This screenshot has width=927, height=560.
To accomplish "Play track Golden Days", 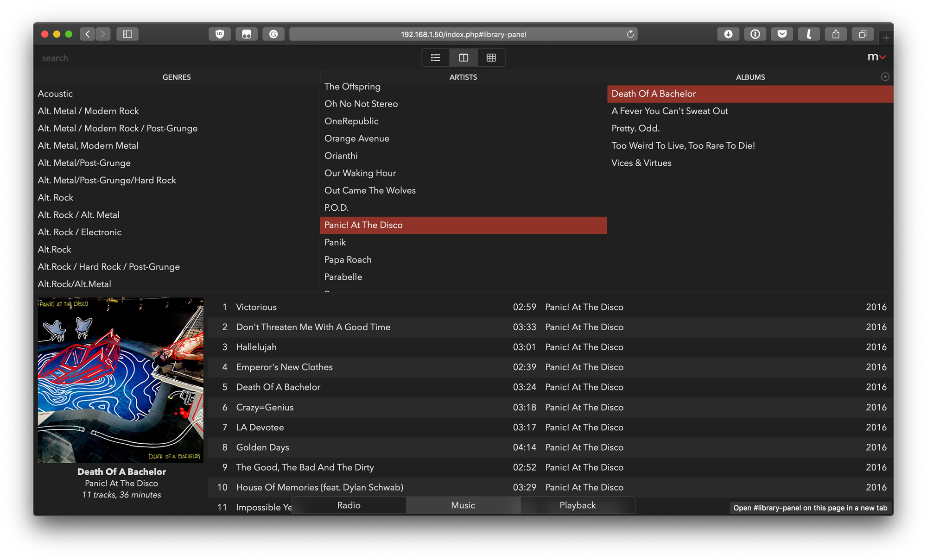I will pyautogui.click(x=551, y=447).
